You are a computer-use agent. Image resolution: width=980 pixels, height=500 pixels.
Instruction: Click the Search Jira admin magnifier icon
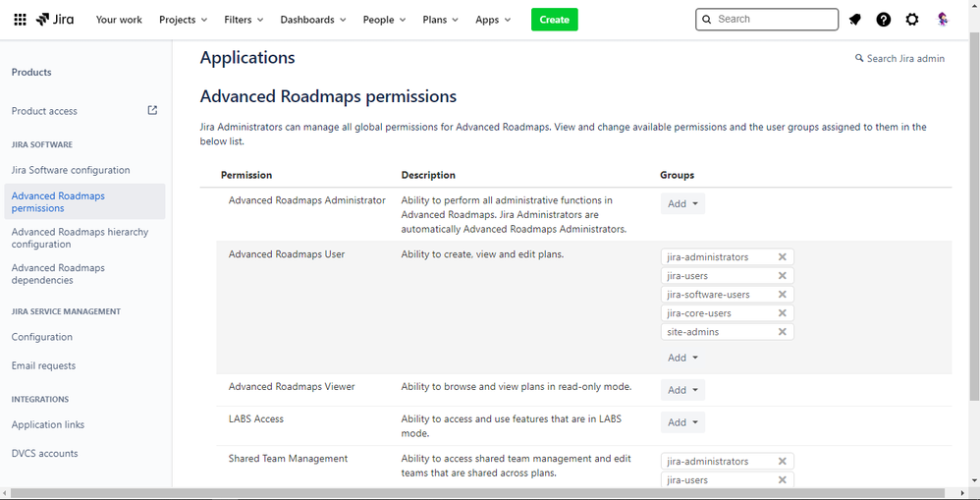click(859, 58)
